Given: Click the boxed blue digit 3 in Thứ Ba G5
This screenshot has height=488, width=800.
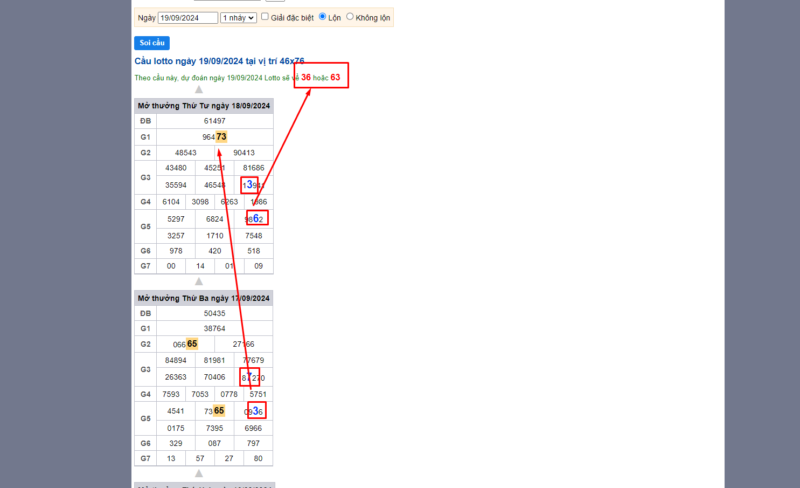Looking at the screenshot, I should 256,411.
